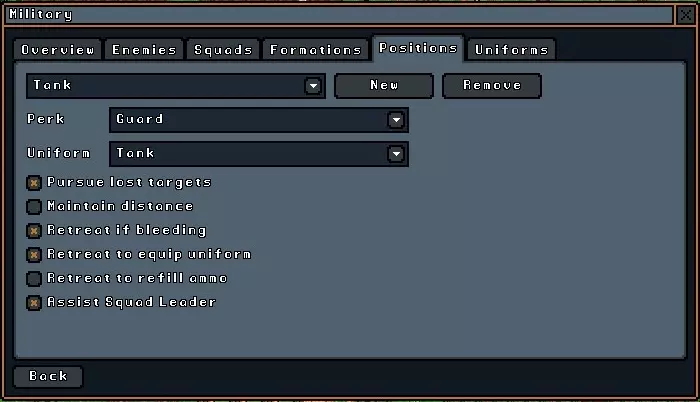Switch to the Overview tab
Screen dimensions: 700x402
click(x=58, y=50)
